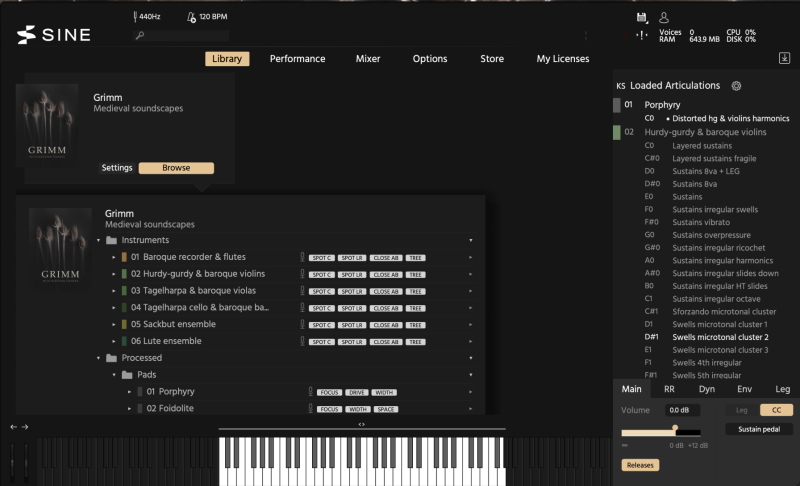
Task: Click the Processed folder icon
Action: click(111, 358)
